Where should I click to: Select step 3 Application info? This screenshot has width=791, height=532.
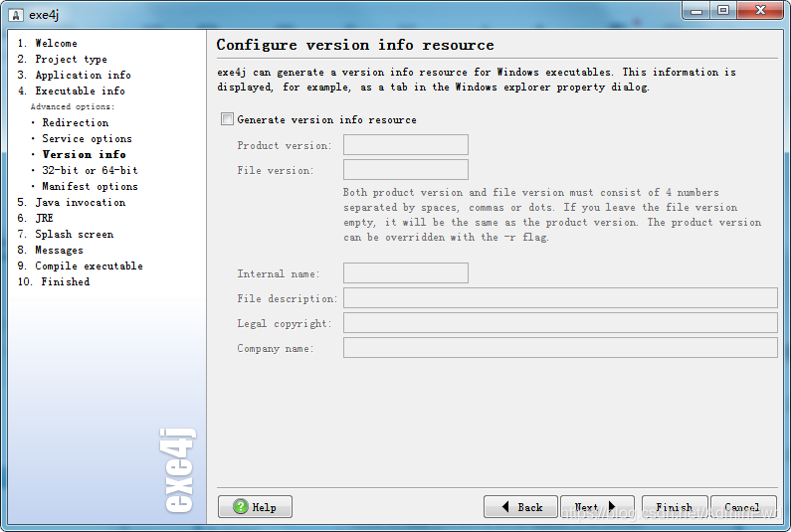[x=75, y=76]
